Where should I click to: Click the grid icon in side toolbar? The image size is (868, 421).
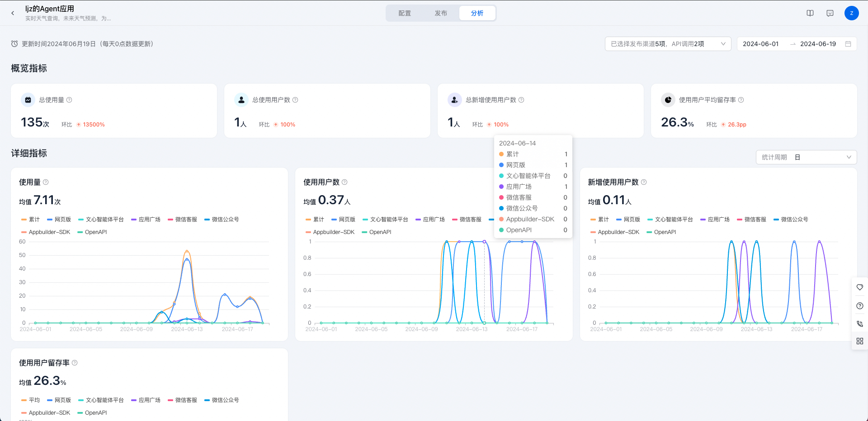(x=860, y=341)
